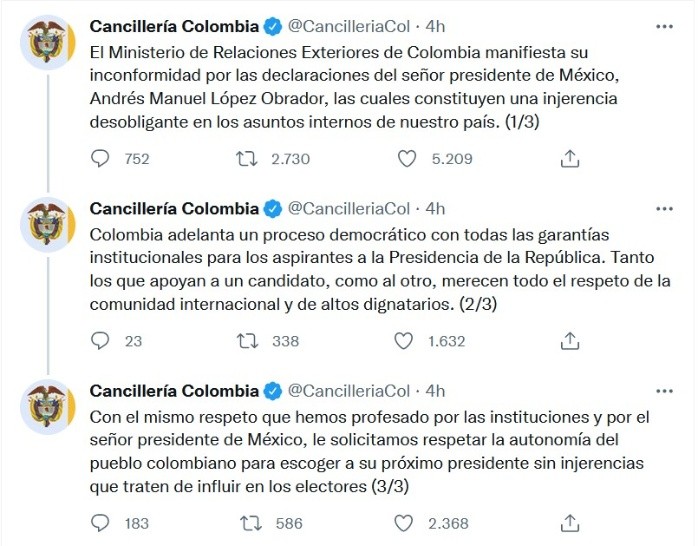The width and height of the screenshot is (698, 546).
Task: Retweet the first tweet with 2.730 retweets
Action: coord(246,158)
